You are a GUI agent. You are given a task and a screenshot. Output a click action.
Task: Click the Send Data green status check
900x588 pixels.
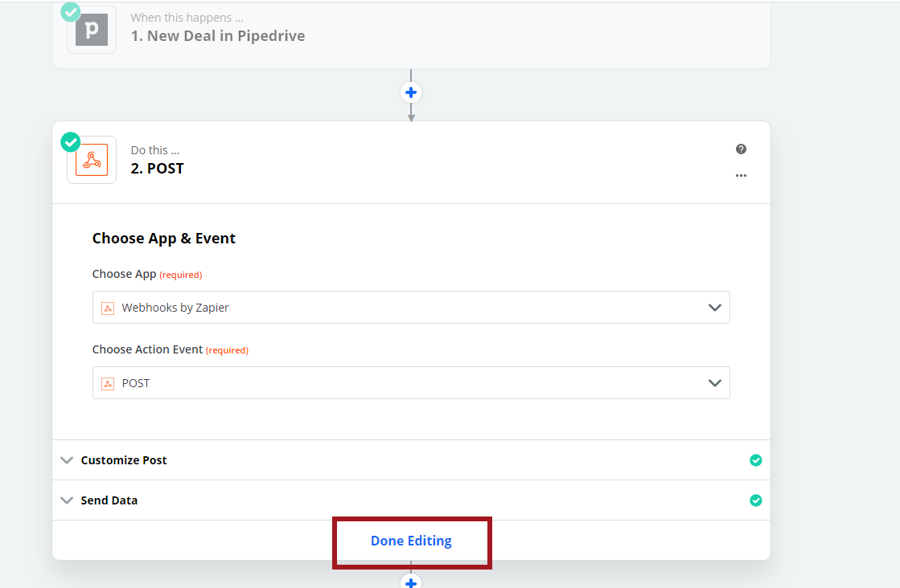pos(756,500)
